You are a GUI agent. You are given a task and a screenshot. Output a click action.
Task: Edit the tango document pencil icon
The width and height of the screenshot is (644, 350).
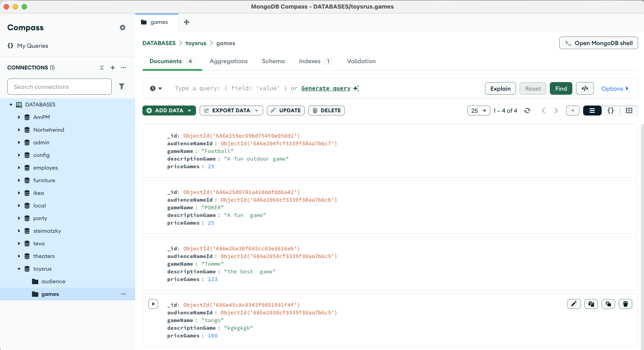click(574, 304)
